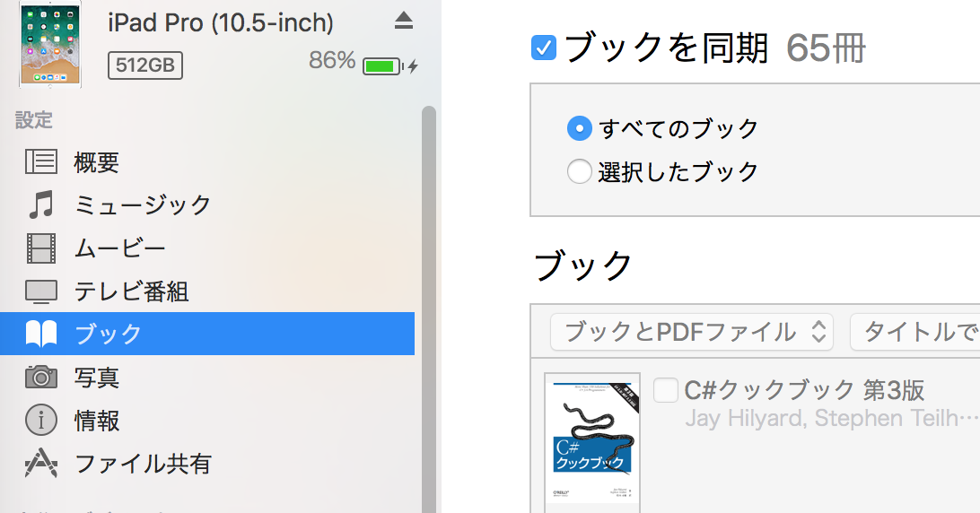Select the highlighted ブック sidebar item

click(207, 334)
